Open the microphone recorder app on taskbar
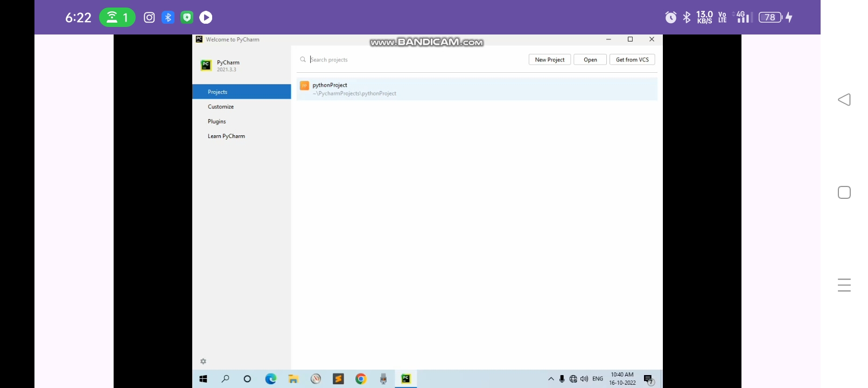 point(383,379)
